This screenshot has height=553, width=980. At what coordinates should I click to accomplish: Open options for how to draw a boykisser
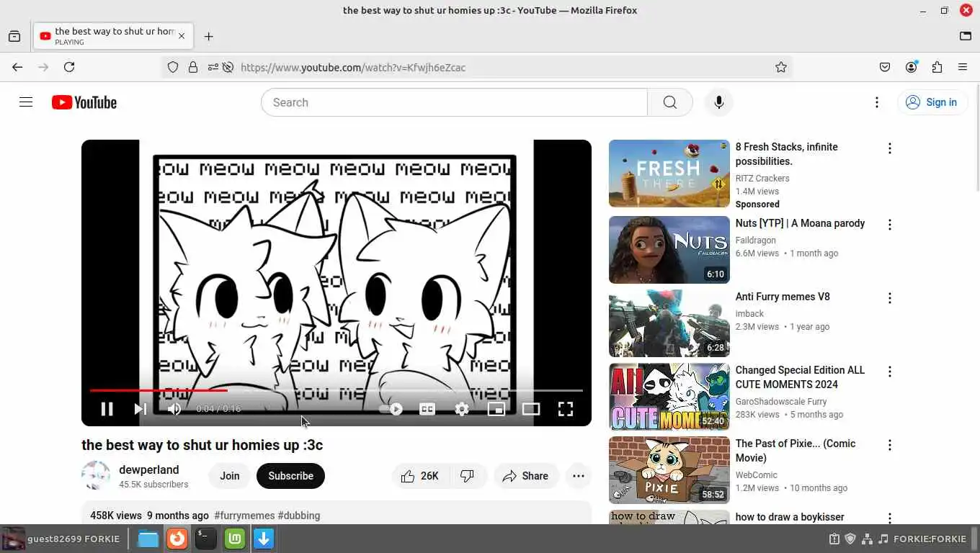coord(890,518)
